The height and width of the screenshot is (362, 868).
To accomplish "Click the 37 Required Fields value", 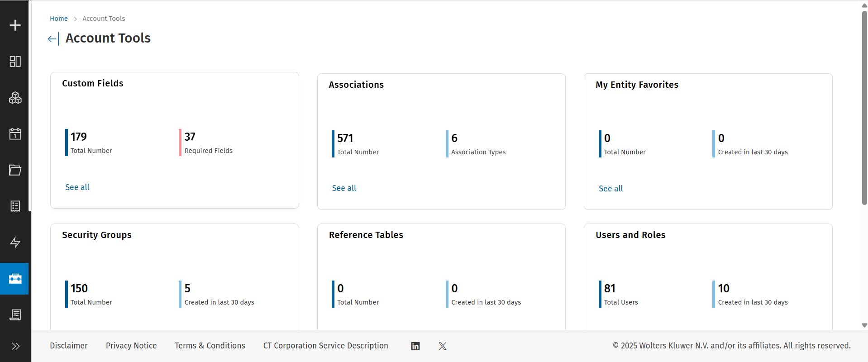I will [x=190, y=137].
